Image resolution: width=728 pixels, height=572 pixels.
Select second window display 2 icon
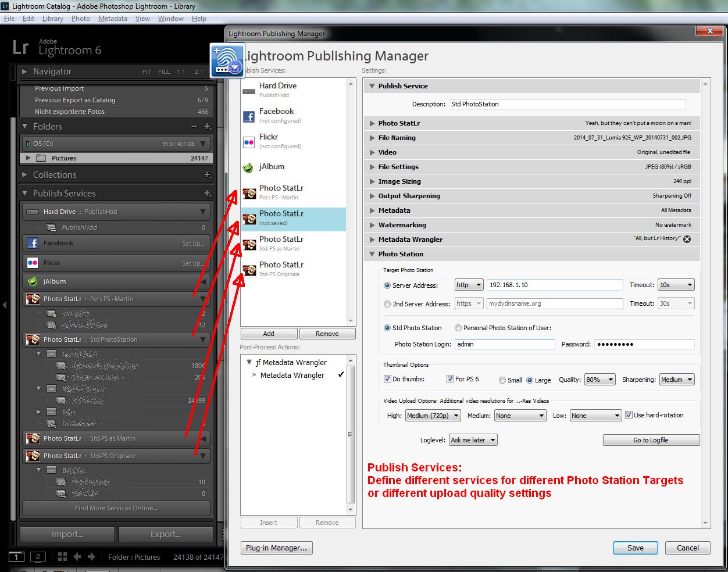tap(38, 557)
